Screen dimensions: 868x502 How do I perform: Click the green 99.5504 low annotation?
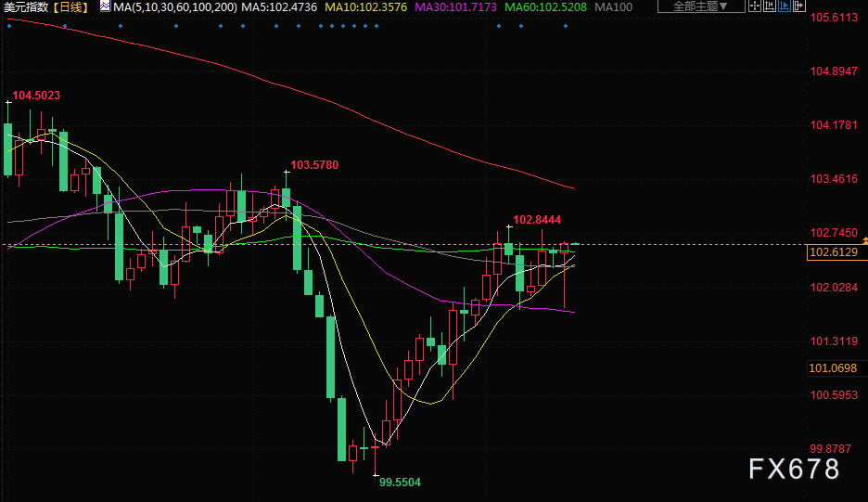click(400, 483)
